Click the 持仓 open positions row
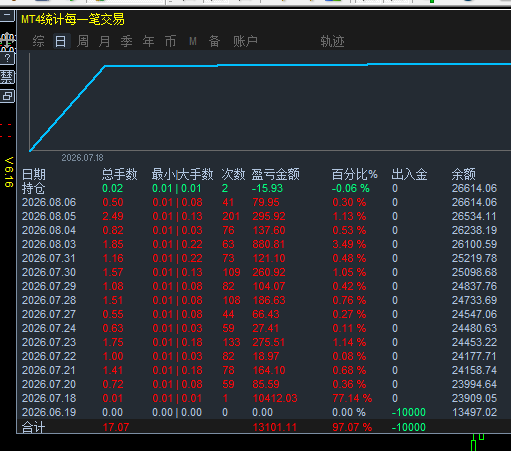Viewport: 511px width, 451px height. [x=263, y=188]
